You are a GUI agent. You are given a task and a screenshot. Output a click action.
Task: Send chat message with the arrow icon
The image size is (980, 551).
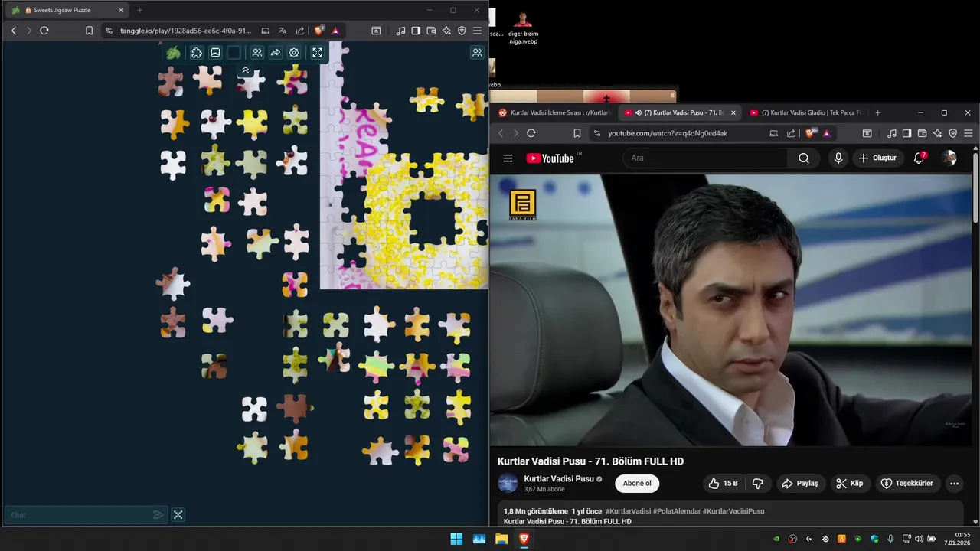[158, 515]
